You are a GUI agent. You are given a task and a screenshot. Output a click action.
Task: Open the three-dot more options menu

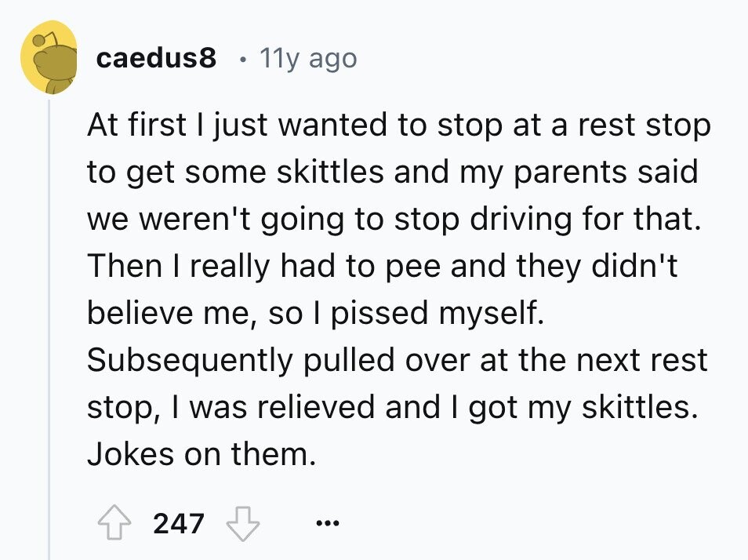pyautogui.click(x=328, y=523)
